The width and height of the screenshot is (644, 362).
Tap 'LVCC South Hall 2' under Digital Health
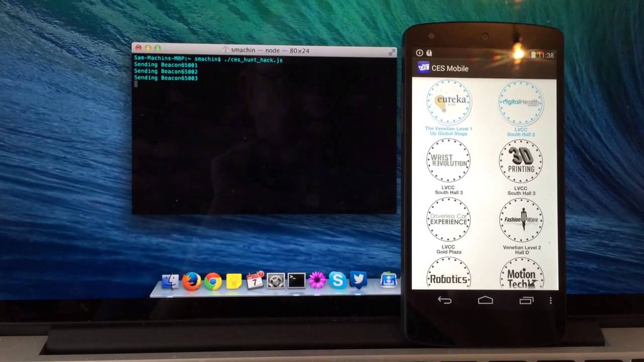(521, 132)
